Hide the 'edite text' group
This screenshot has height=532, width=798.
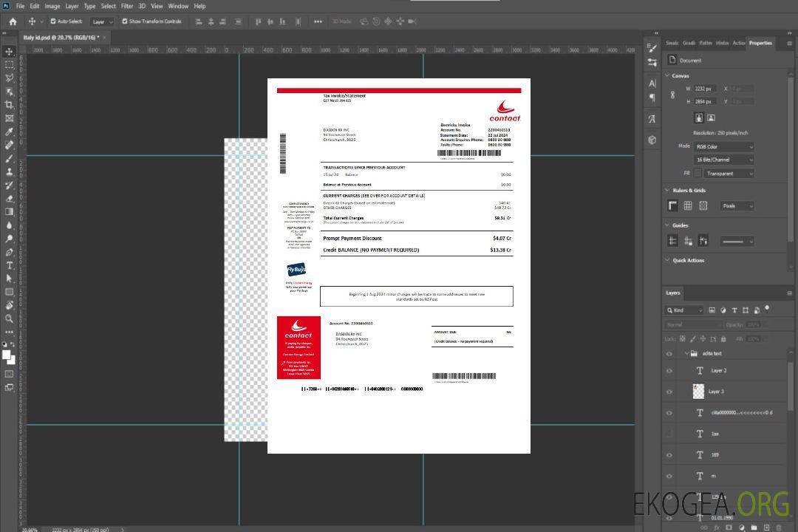669,353
